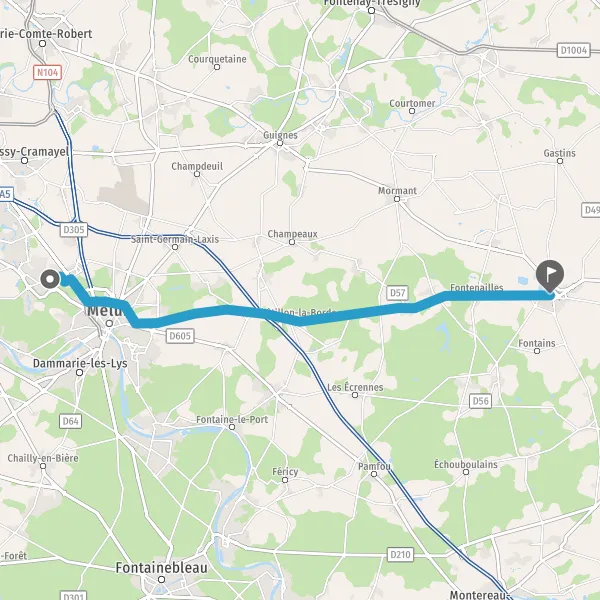Click the Courquetaine village label
Image resolution: width=600 pixels, height=600 pixels.
(x=217, y=59)
